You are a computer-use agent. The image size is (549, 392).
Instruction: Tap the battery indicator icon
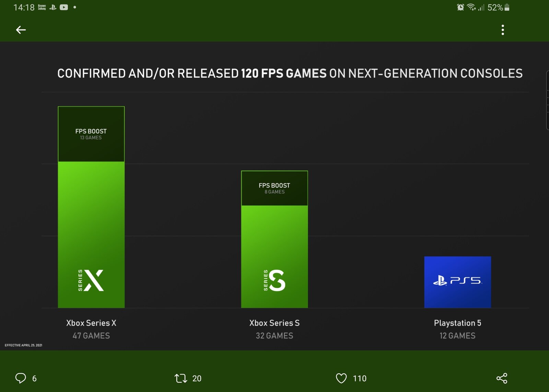pyautogui.click(x=507, y=7)
